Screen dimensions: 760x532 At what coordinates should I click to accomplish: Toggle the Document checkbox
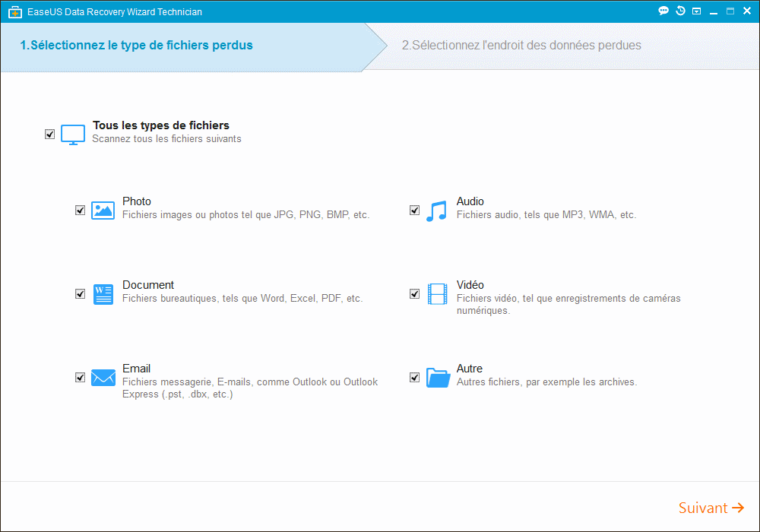pyautogui.click(x=81, y=294)
